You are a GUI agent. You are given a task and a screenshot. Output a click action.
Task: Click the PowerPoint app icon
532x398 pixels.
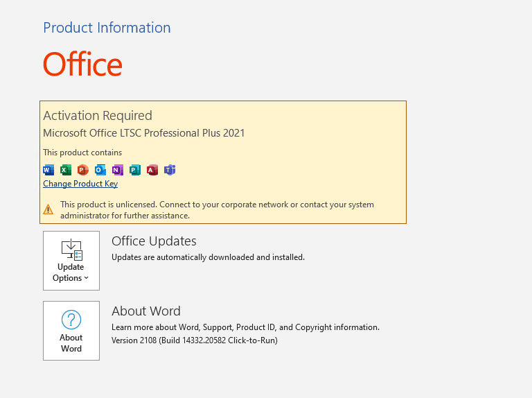point(83,170)
